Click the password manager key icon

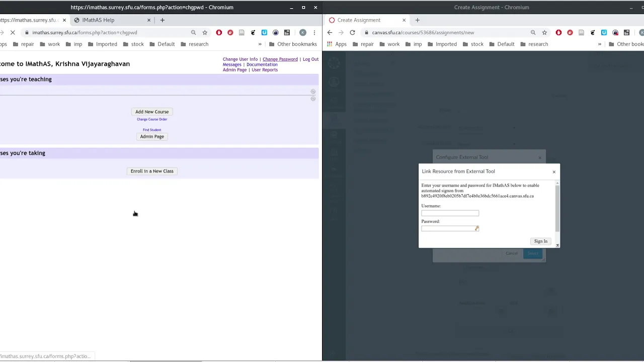pyautogui.click(x=477, y=229)
